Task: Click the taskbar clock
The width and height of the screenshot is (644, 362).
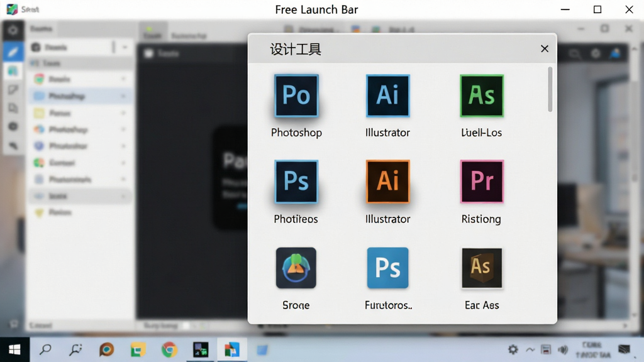Action: (592, 349)
